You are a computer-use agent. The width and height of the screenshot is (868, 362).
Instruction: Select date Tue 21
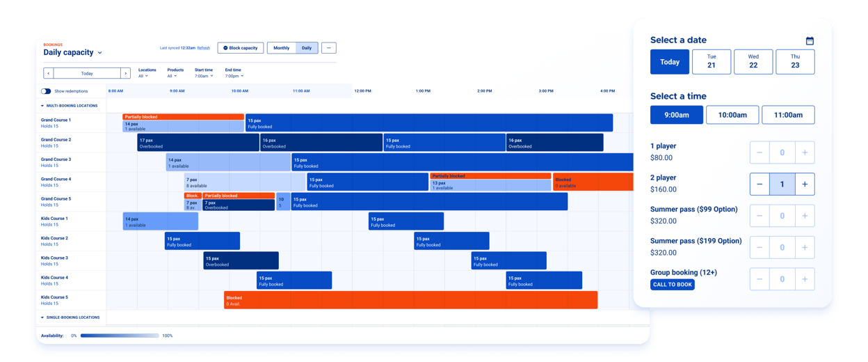pyautogui.click(x=712, y=62)
